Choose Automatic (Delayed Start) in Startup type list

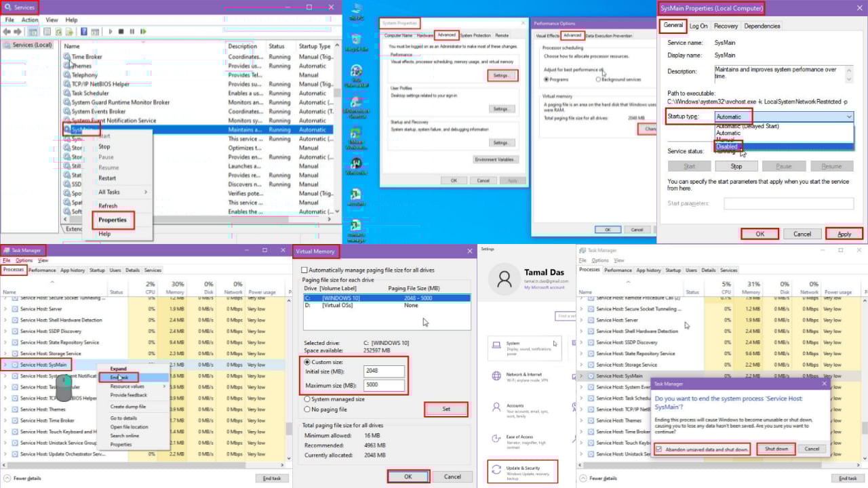tap(784, 126)
